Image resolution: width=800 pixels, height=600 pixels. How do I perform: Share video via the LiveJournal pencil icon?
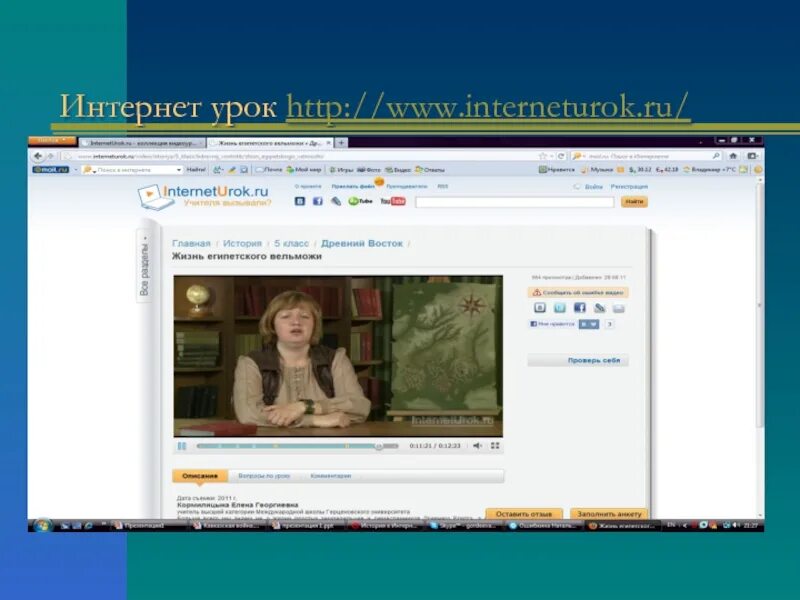coord(599,308)
